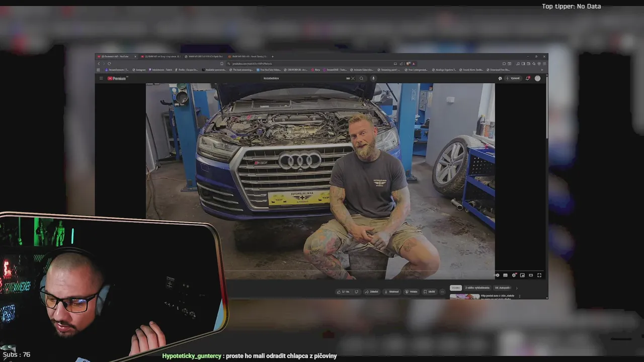Select the Všetko filter chip
Viewport: 644px width, 362px height.
click(456, 288)
